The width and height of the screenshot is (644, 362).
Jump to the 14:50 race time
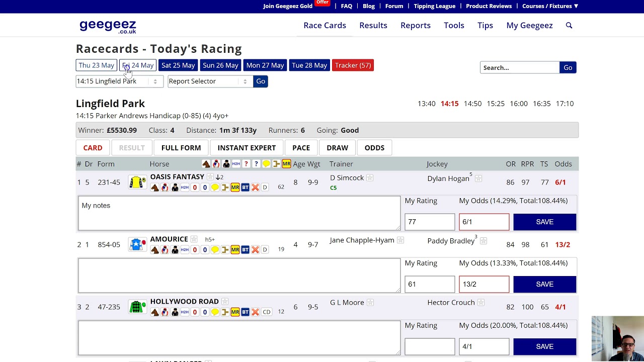472,104
